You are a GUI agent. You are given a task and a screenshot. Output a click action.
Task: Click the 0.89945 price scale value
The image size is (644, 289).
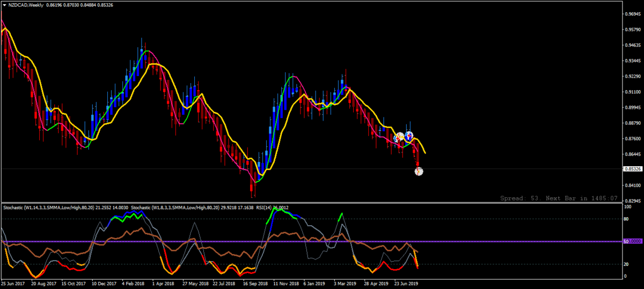633,108
